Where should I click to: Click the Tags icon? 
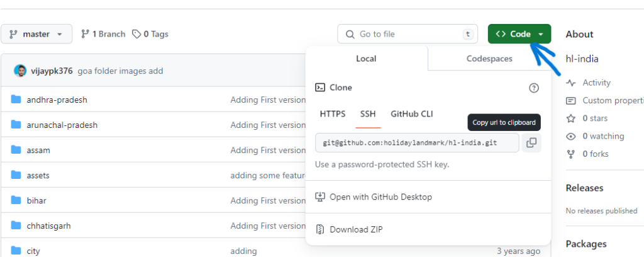click(x=136, y=34)
